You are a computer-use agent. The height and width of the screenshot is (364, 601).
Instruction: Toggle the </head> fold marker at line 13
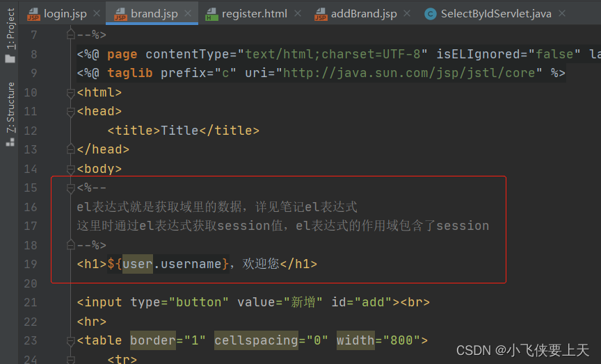[x=70, y=149]
